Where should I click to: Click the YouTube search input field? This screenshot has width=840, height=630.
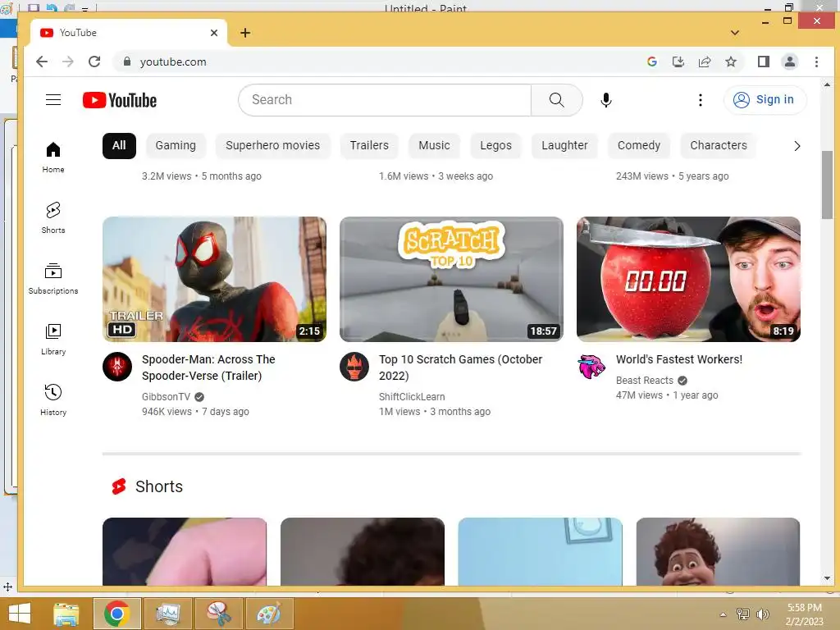point(385,99)
